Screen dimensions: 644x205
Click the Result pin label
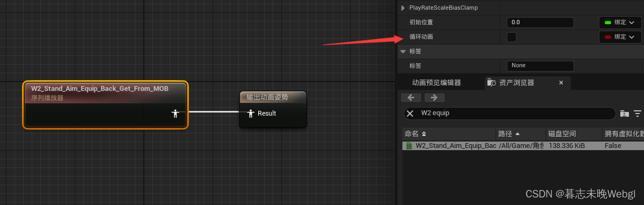pyautogui.click(x=266, y=114)
